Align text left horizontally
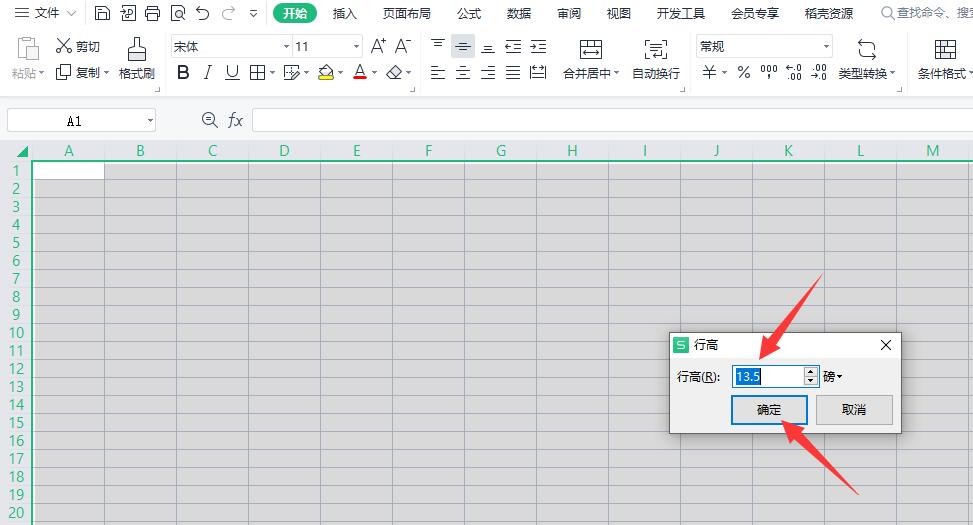The width and height of the screenshot is (973, 525). click(x=438, y=73)
